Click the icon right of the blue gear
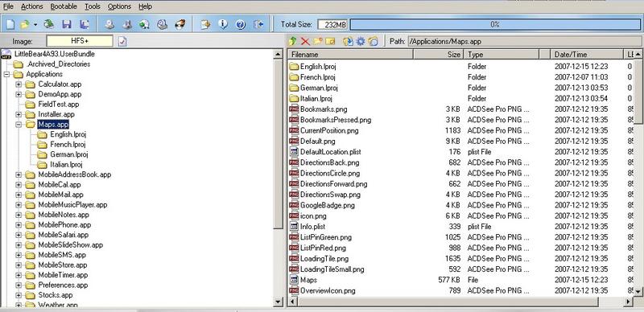The height and width of the screenshot is (312, 644). [x=373, y=41]
